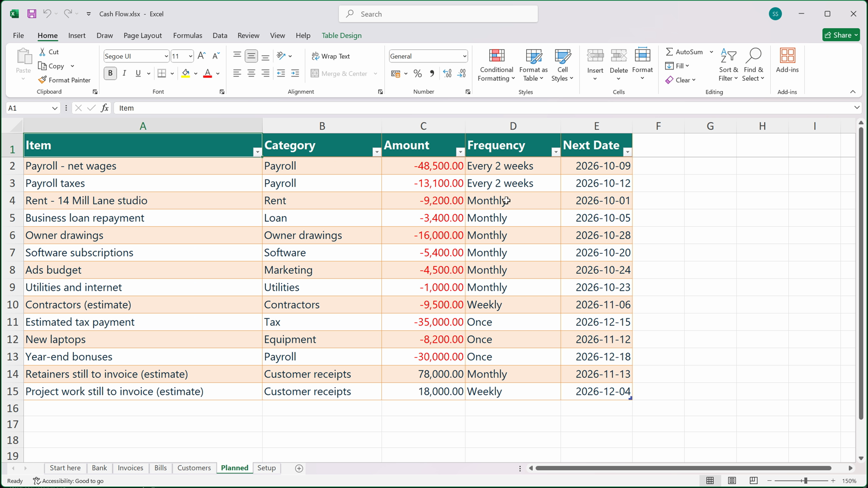The width and height of the screenshot is (868, 488).
Task: Toggle Wrap Text
Action: 331,56
